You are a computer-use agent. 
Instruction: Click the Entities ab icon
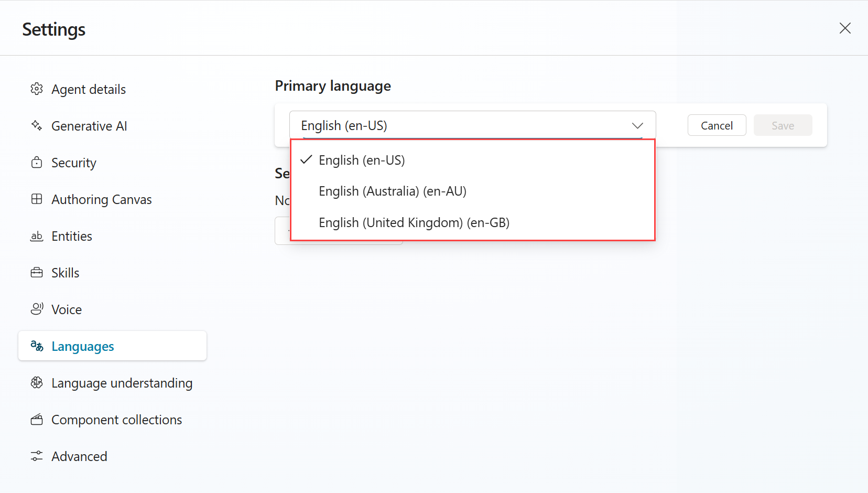click(x=37, y=236)
